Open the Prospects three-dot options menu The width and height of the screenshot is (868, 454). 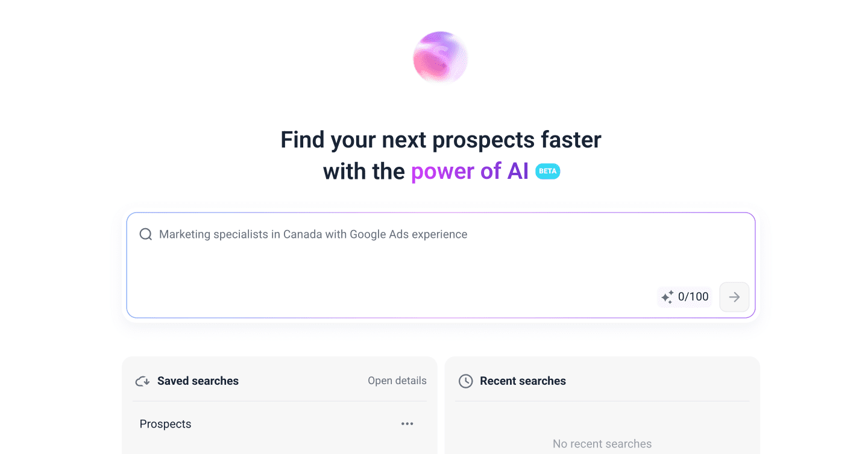point(407,424)
